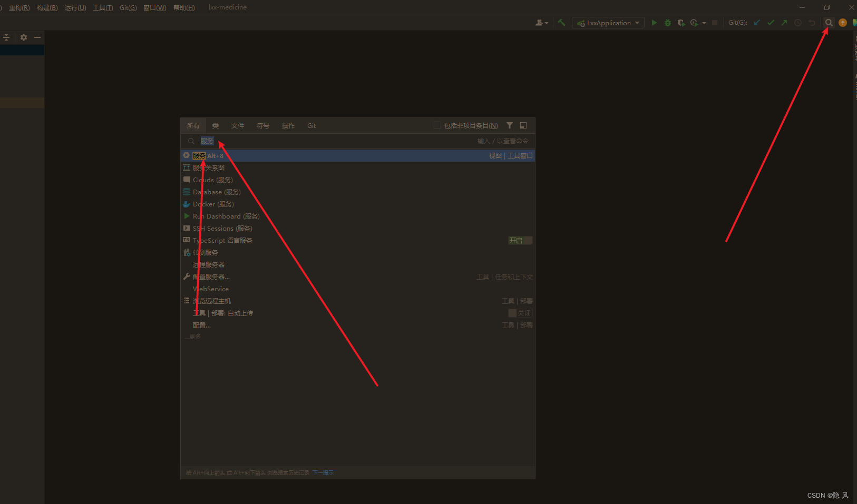Select Docker (服务) result
Viewport: 857px width, 504px height.
tap(358, 204)
